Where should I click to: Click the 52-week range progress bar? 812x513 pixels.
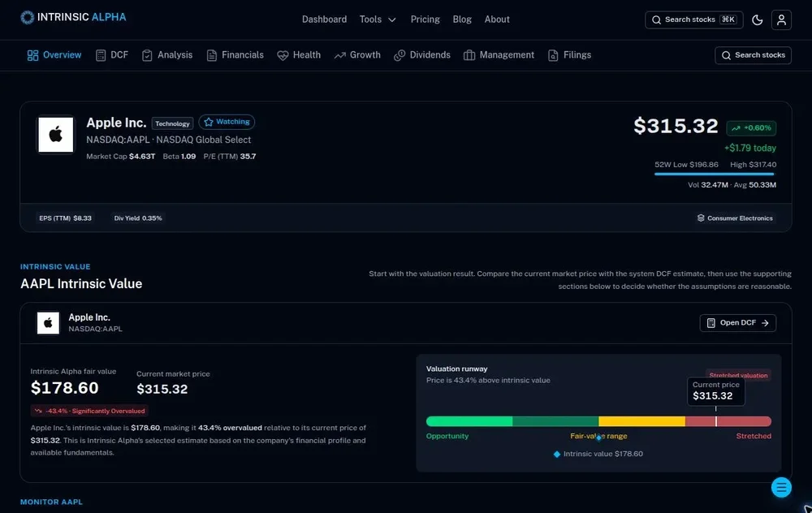pyautogui.click(x=714, y=174)
